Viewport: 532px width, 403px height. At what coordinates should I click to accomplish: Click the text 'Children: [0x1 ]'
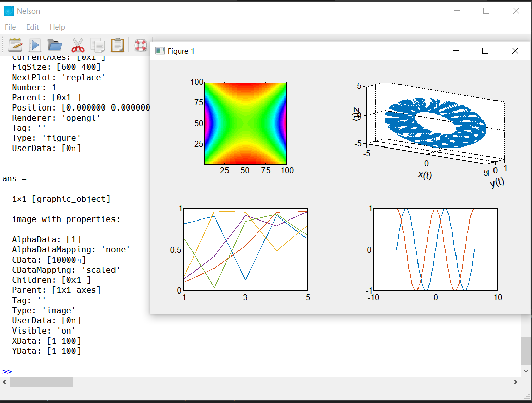click(51, 280)
